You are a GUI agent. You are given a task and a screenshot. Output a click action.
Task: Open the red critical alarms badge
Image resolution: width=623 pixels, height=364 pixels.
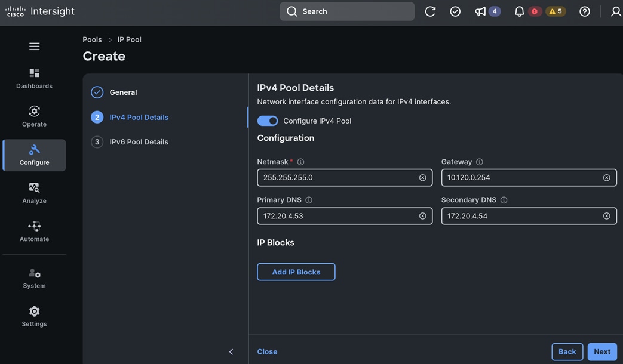(535, 11)
